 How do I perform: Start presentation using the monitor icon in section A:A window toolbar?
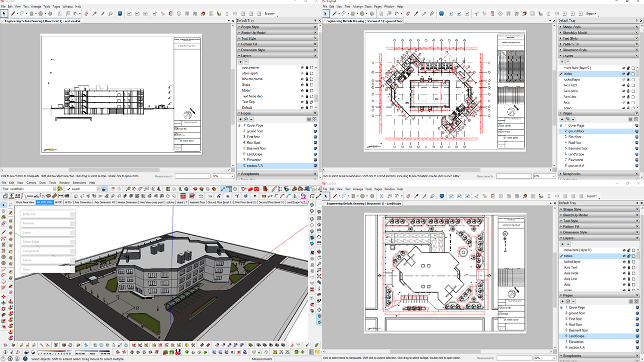point(120,14)
